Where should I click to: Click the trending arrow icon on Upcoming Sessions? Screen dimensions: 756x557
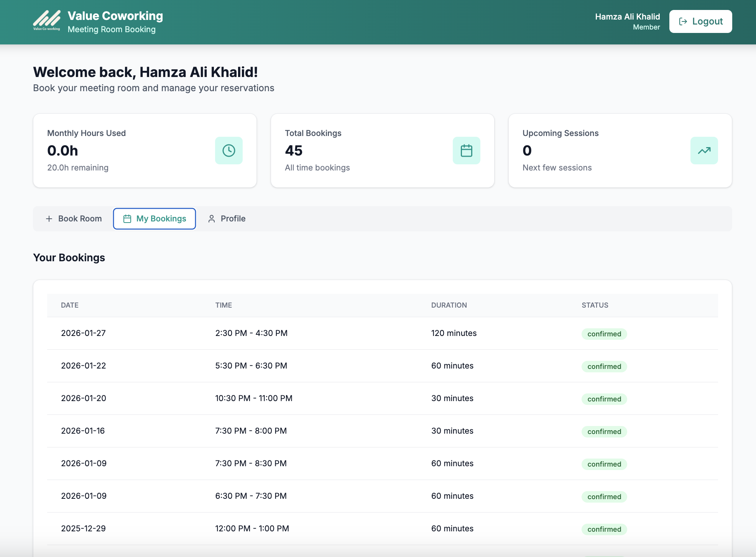point(704,151)
